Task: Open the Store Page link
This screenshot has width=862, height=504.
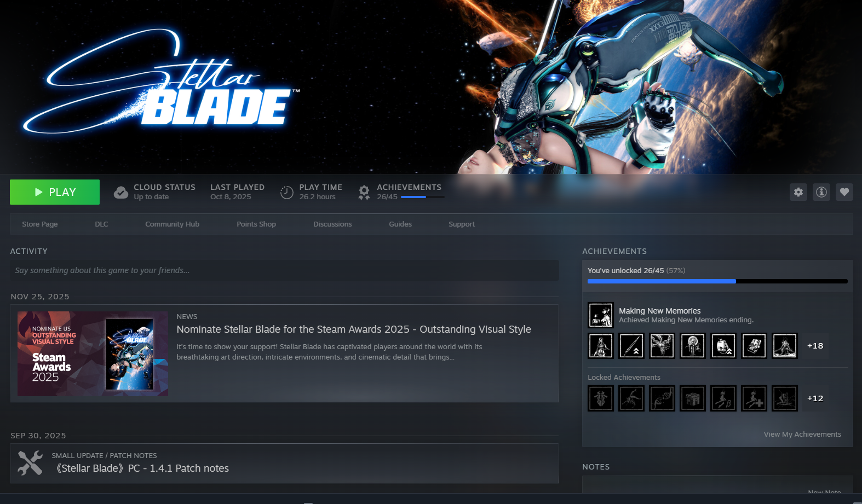Action: [40, 224]
